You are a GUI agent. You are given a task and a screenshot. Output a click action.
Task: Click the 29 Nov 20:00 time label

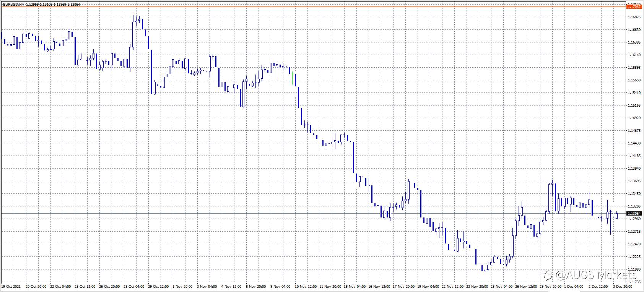click(x=551, y=286)
